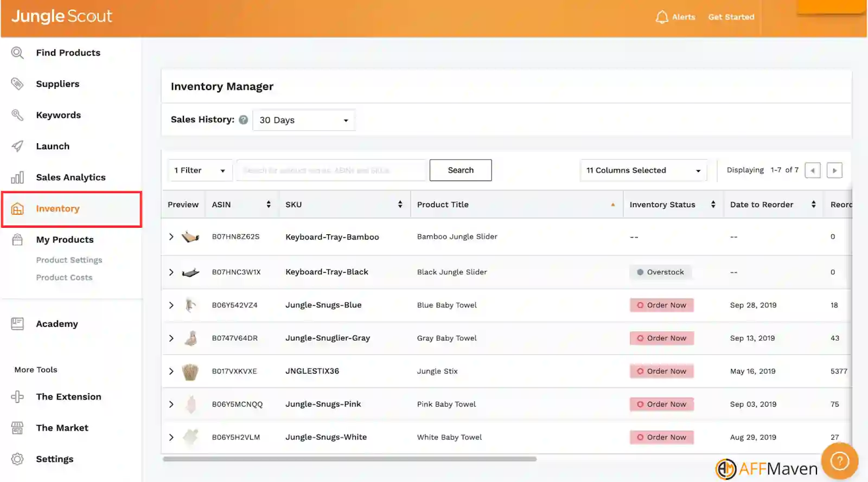Sort by ASIN column arrows
The height and width of the screenshot is (482, 868).
[x=269, y=204]
